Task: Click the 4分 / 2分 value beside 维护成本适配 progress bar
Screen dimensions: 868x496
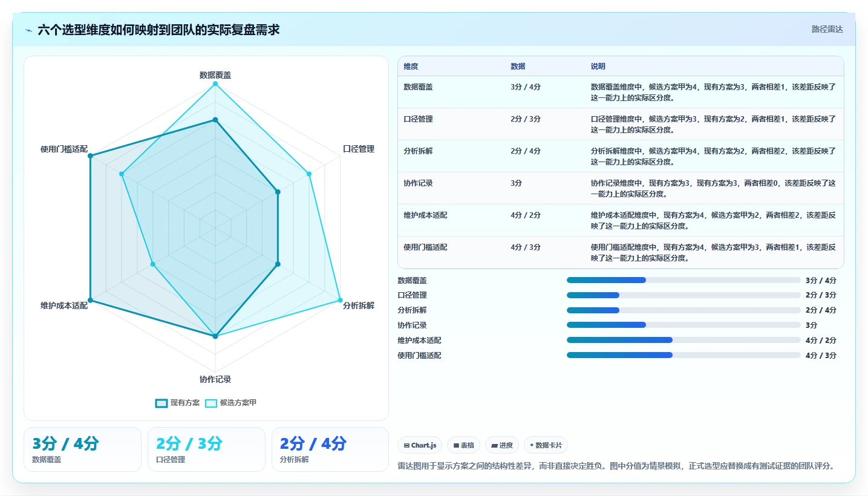Action: pos(821,340)
